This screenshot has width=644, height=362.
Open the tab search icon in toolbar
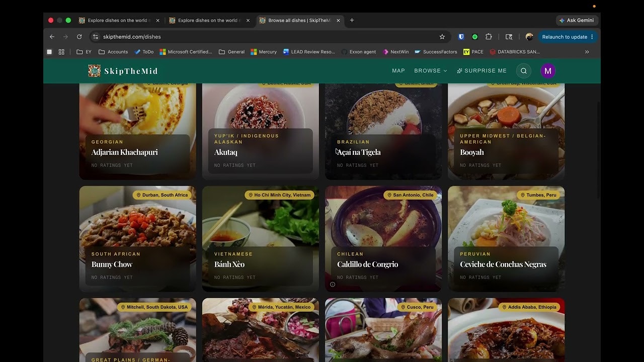tap(509, 37)
